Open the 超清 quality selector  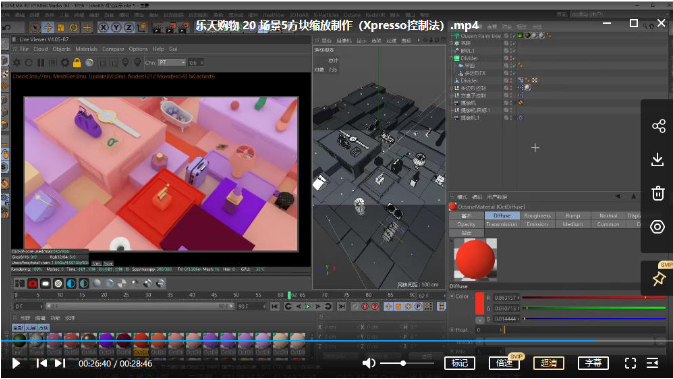[549, 363]
